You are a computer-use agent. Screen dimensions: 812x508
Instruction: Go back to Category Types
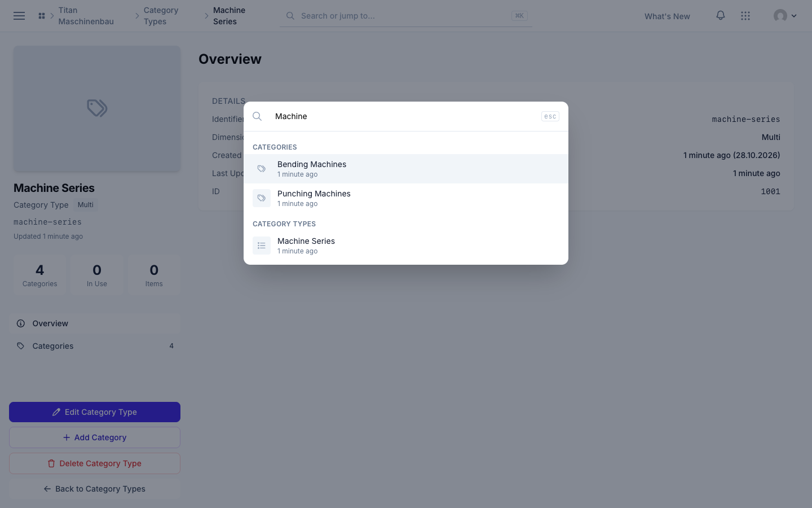point(95,489)
